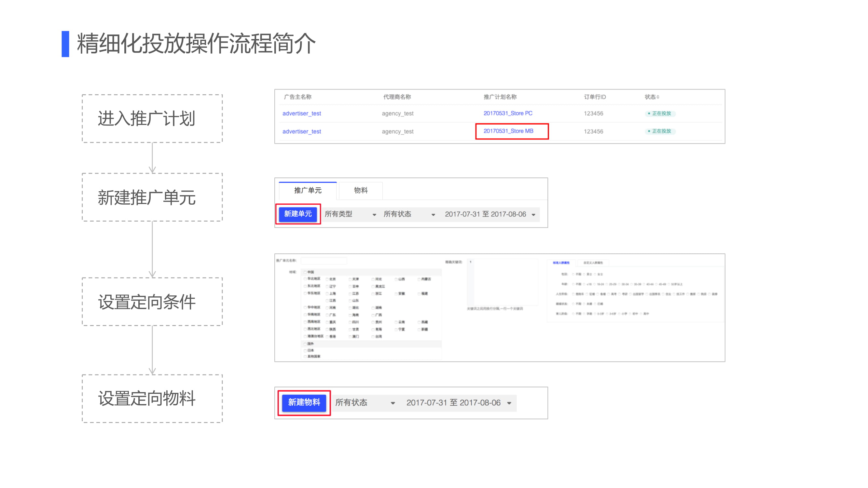Click advertiser_test in the Store PC row
Image resolution: width=868 pixels, height=488 pixels.
[x=302, y=114]
